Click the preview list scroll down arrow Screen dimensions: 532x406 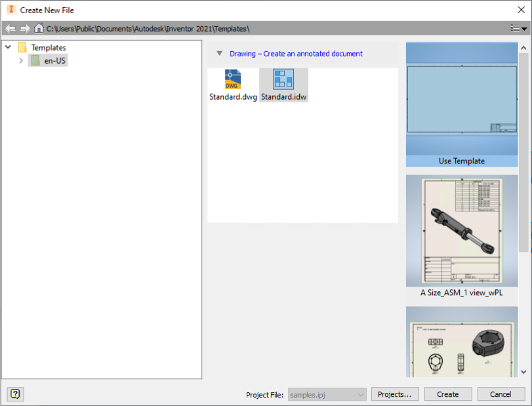tap(523, 372)
